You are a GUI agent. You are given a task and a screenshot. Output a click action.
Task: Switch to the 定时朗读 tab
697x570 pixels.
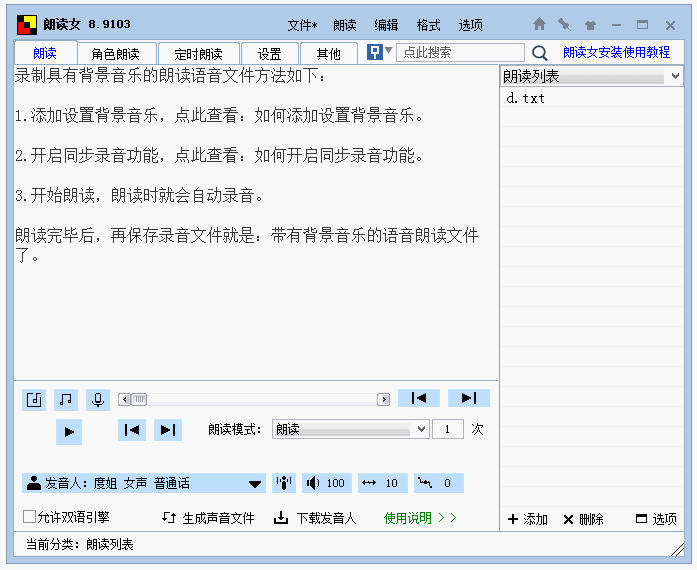(199, 54)
